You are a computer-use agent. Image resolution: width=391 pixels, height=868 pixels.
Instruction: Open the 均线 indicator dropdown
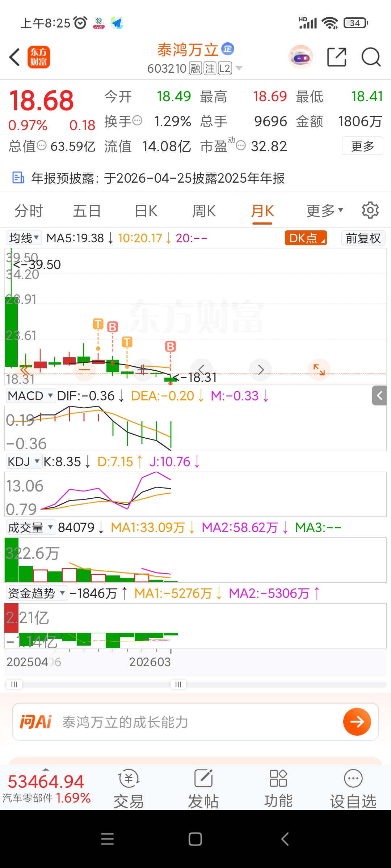pyautogui.click(x=24, y=238)
